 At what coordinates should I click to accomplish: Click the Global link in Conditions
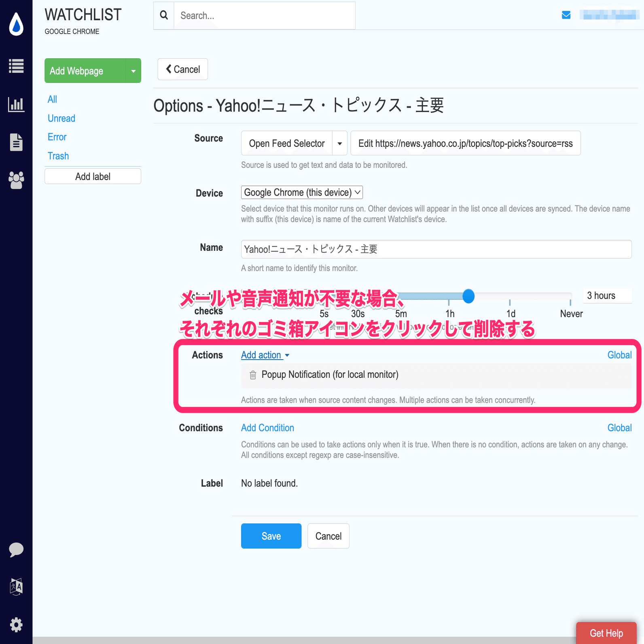[x=619, y=428]
